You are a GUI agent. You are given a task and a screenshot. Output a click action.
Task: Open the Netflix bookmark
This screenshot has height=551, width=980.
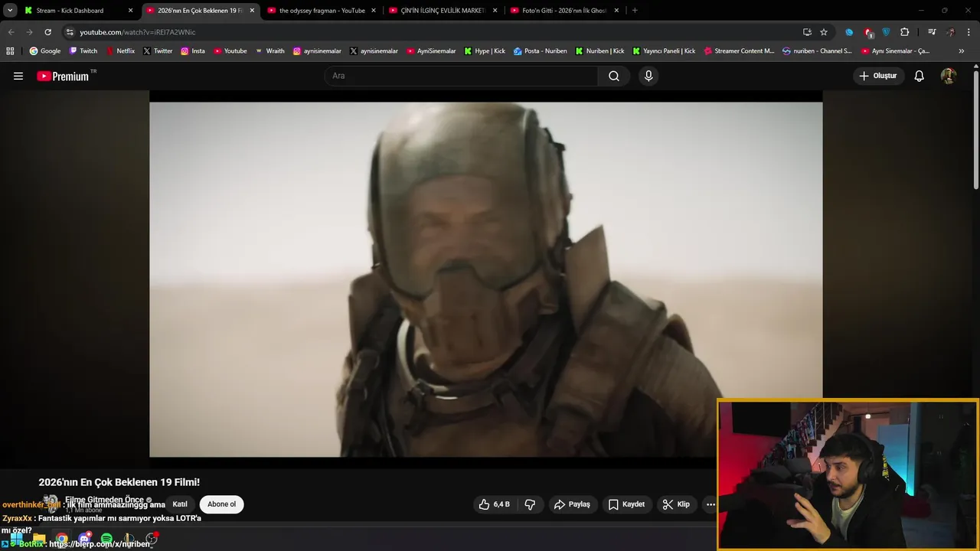tap(120, 51)
